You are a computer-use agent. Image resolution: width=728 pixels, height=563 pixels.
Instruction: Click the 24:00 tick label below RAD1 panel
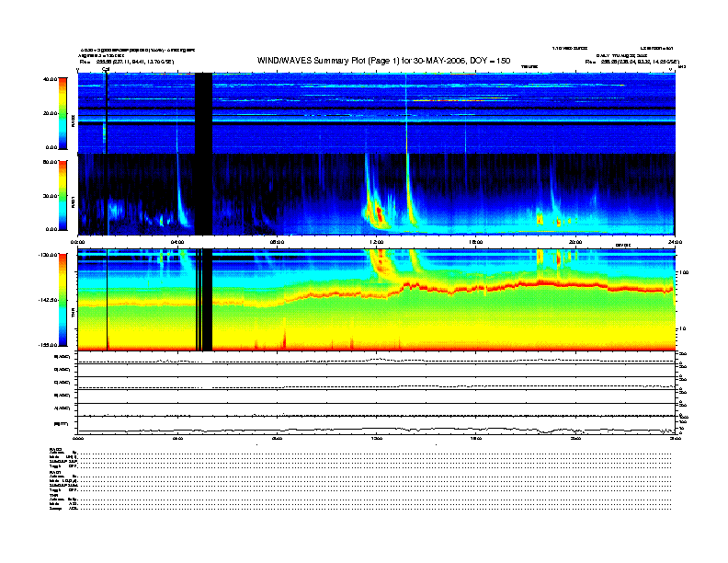point(675,242)
